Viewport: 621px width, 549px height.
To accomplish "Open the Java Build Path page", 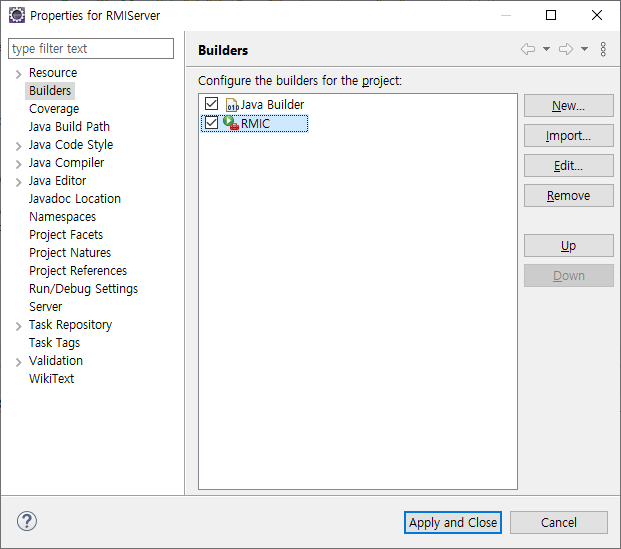I will 69,127.
